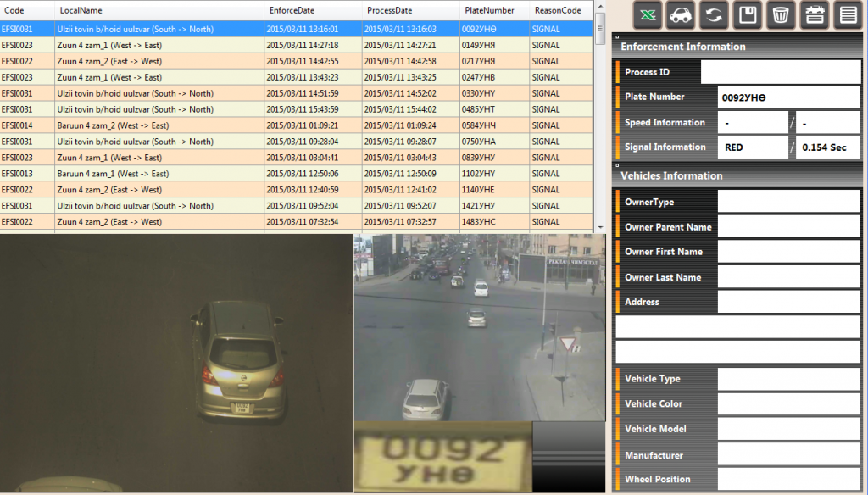Collapse the Enforcement Information section
Viewport: 868px width, 495px height.
[617, 39]
